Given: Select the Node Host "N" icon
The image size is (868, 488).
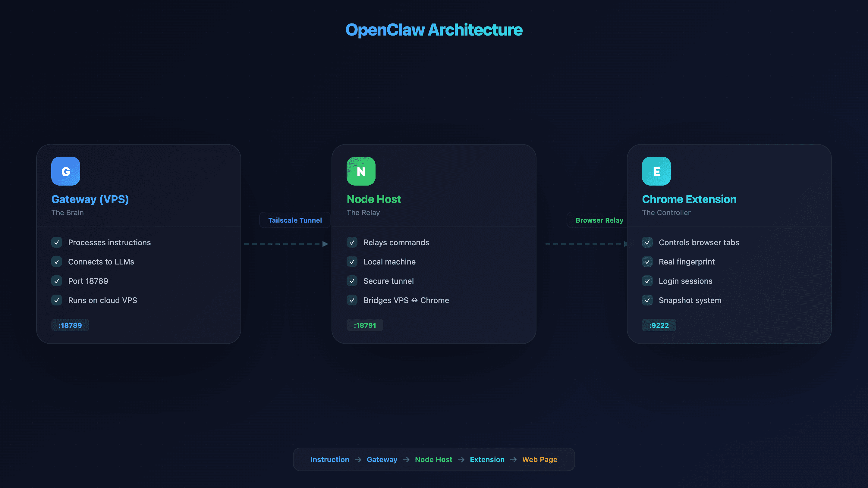Looking at the screenshot, I should 360,171.
